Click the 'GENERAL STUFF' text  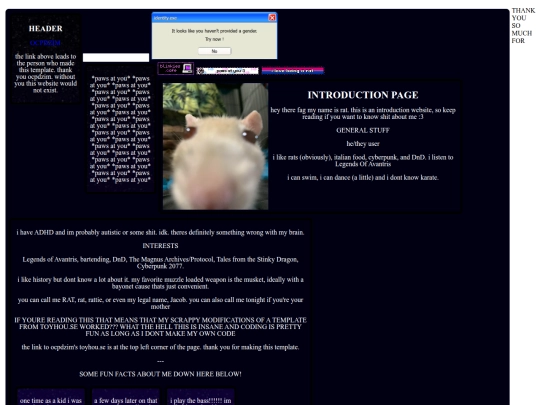pyautogui.click(x=363, y=130)
